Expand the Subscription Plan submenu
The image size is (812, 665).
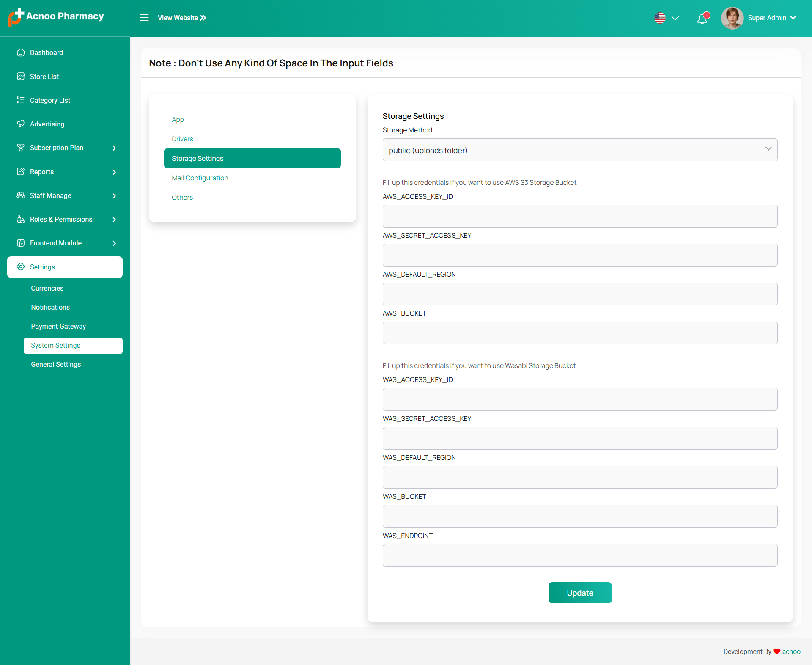click(114, 148)
